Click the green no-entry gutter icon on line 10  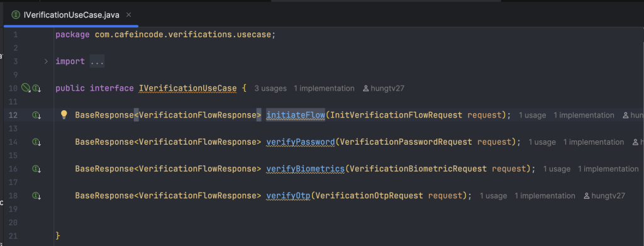(25, 87)
